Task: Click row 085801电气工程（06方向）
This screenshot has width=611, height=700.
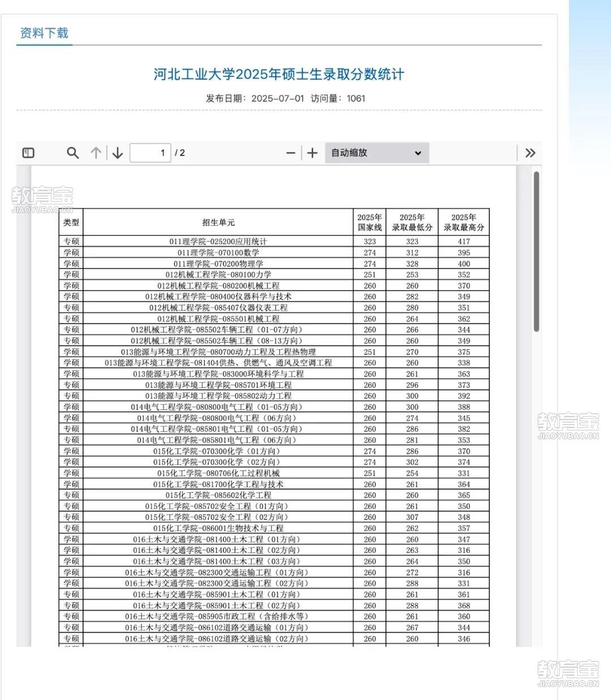Action: [x=274, y=440]
